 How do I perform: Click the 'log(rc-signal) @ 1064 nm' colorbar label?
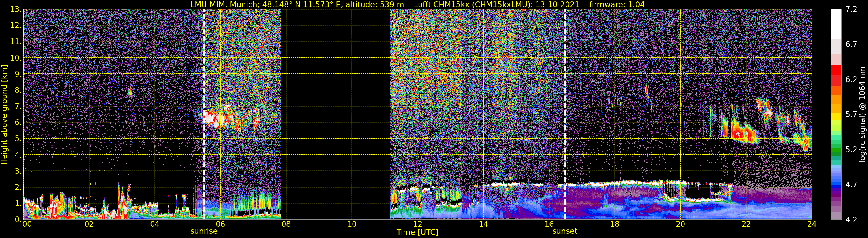[x=862, y=114]
